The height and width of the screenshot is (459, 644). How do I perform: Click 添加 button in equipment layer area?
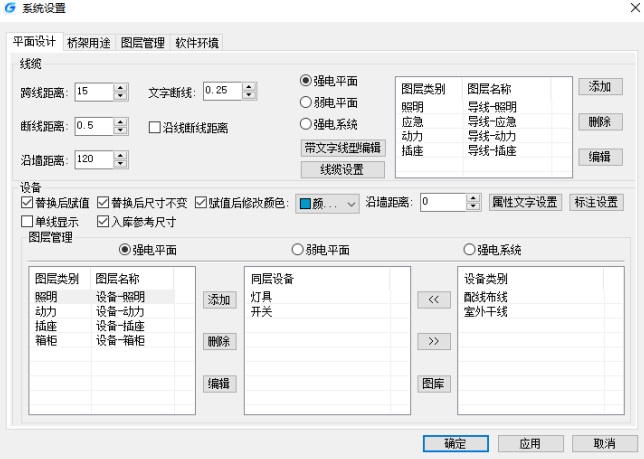coord(219,300)
